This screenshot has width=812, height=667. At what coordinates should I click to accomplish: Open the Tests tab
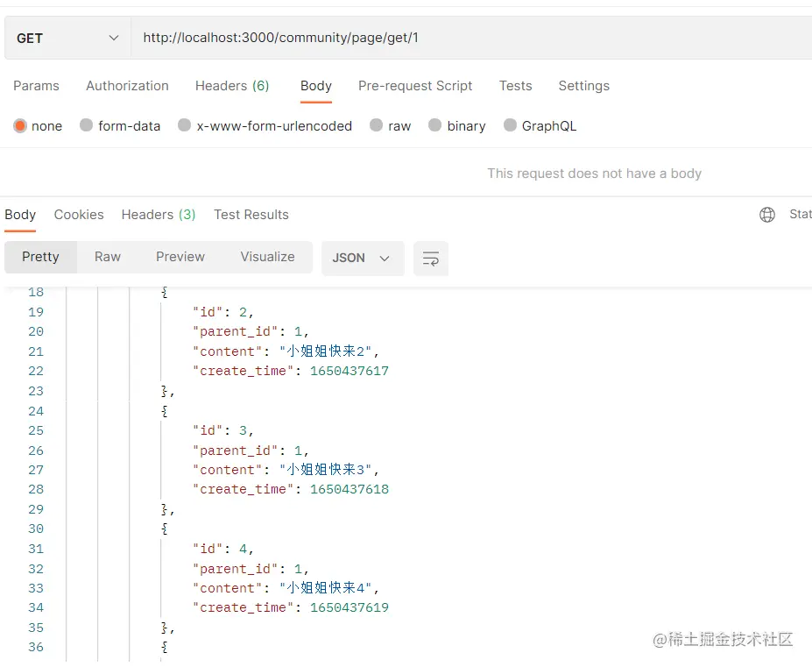tap(515, 86)
